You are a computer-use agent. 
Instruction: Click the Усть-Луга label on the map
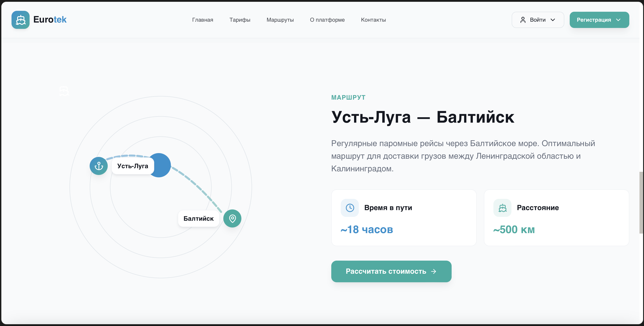[132, 166]
